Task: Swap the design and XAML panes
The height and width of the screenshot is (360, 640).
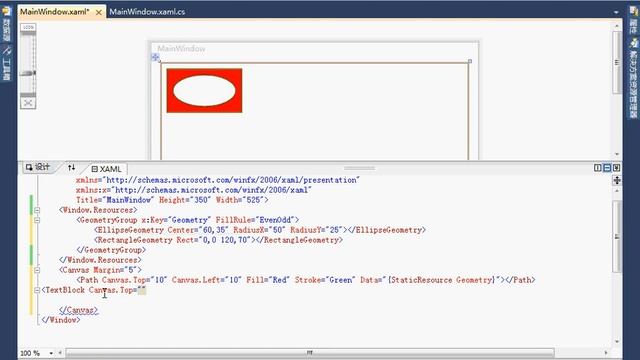Action: [71, 167]
